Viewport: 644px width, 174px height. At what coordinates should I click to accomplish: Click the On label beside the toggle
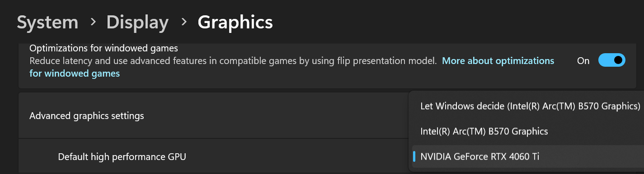pos(583,60)
